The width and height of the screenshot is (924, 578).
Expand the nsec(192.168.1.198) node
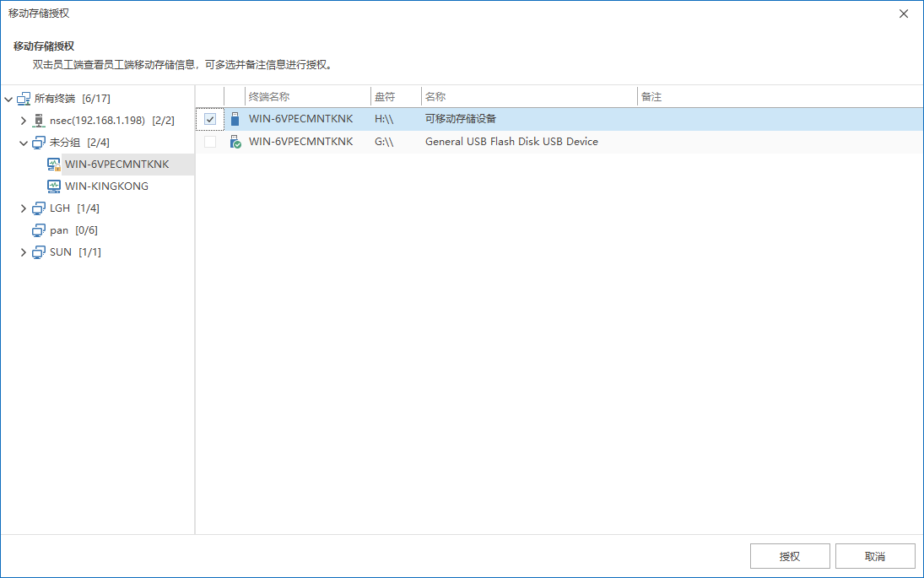coord(24,120)
